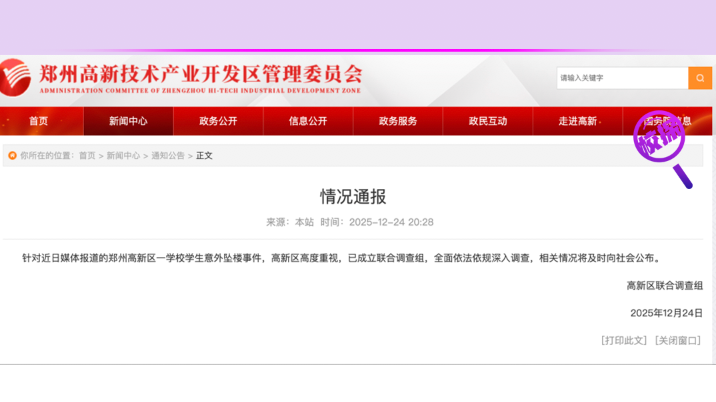Click the 打印此文 print link
Viewport: 716px width, 402px height.
[x=624, y=340]
